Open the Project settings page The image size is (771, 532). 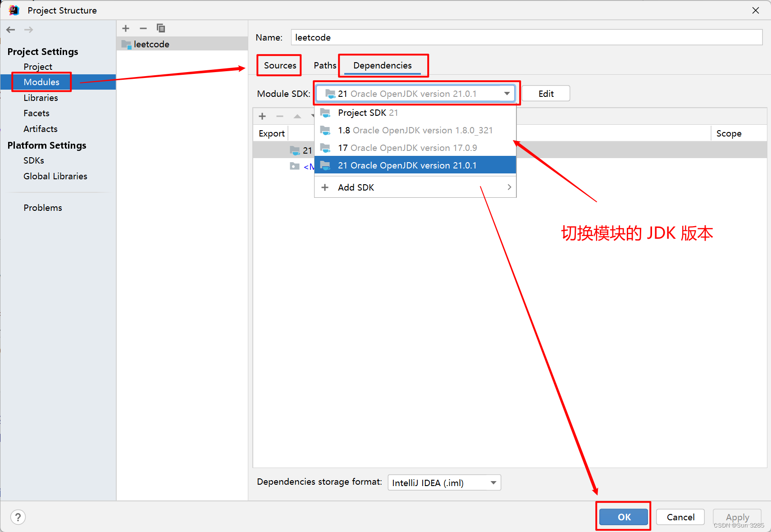click(38, 67)
